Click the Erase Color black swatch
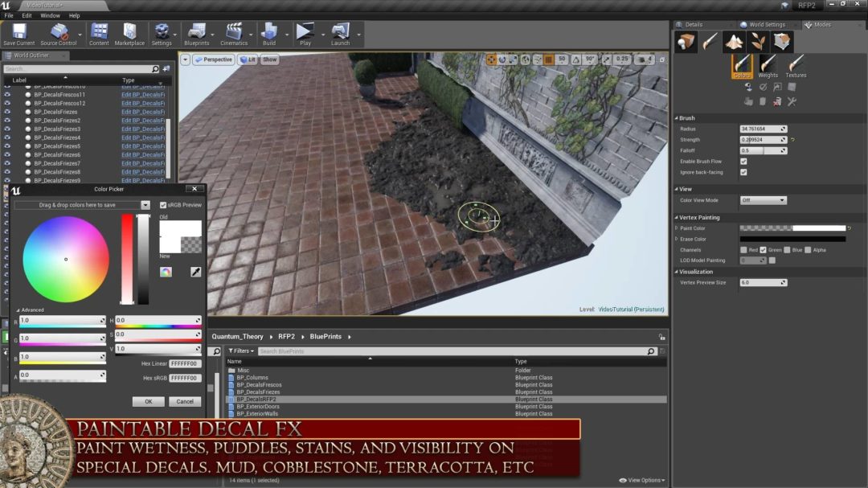 pyautogui.click(x=792, y=240)
